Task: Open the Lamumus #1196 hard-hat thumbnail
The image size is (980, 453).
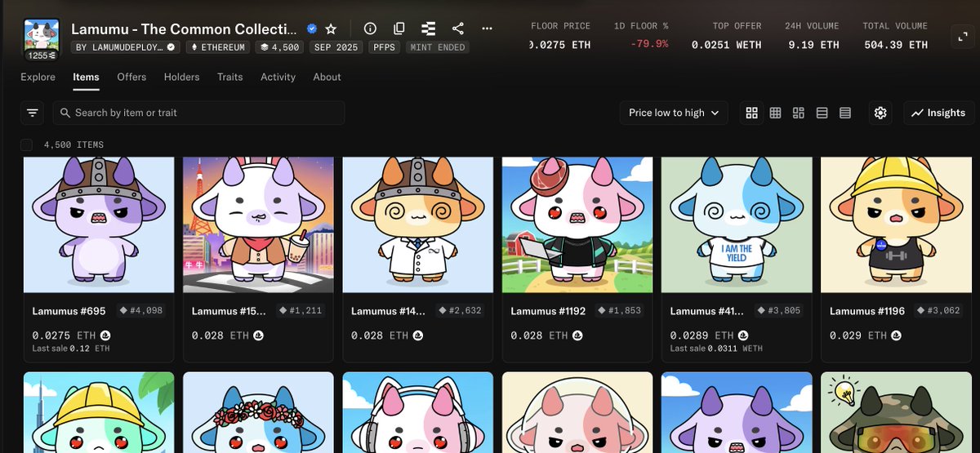Action: coord(897,224)
